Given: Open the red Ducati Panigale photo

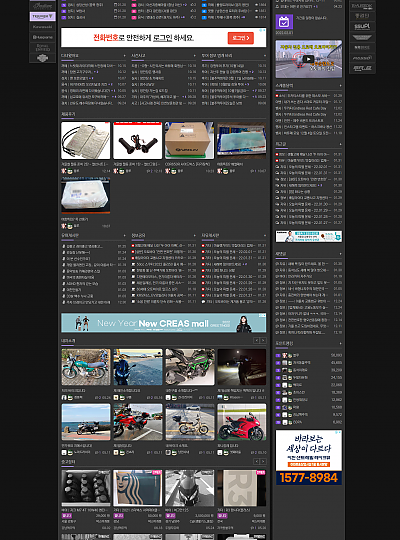Looking at the screenshot, I should 242,422.
